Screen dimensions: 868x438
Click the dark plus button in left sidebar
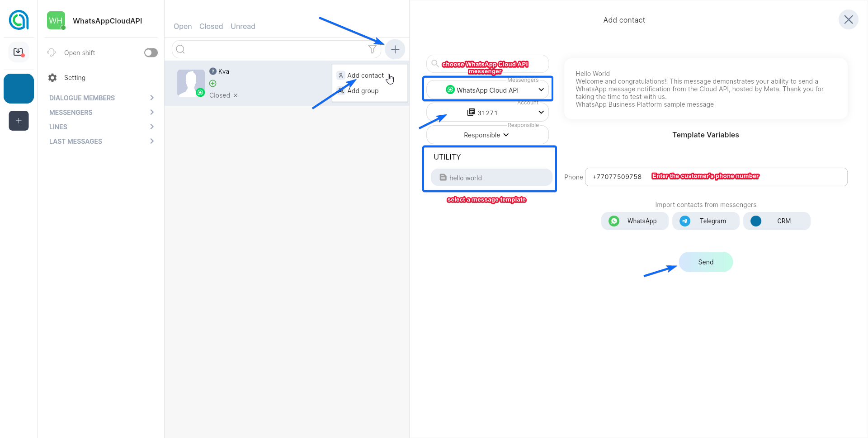(x=19, y=121)
